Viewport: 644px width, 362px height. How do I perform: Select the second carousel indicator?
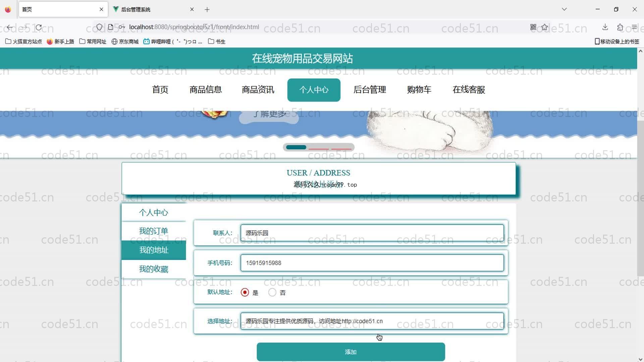pos(319,148)
